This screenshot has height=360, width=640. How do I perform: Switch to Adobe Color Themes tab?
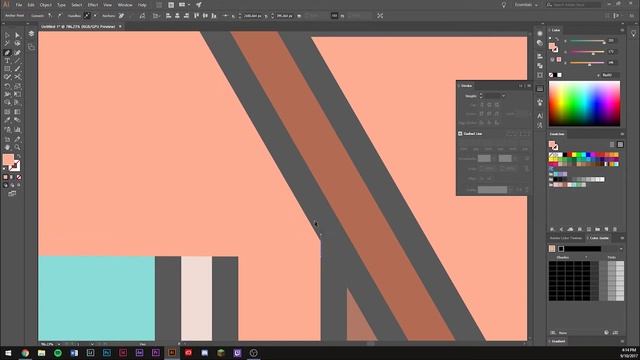(565, 238)
